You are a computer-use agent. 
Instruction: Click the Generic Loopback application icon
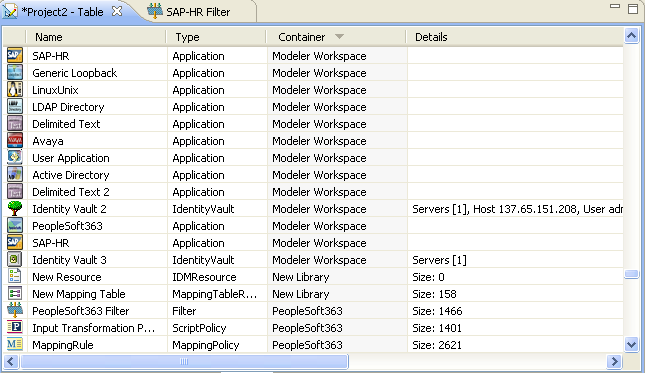pyautogui.click(x=15, y=73)
